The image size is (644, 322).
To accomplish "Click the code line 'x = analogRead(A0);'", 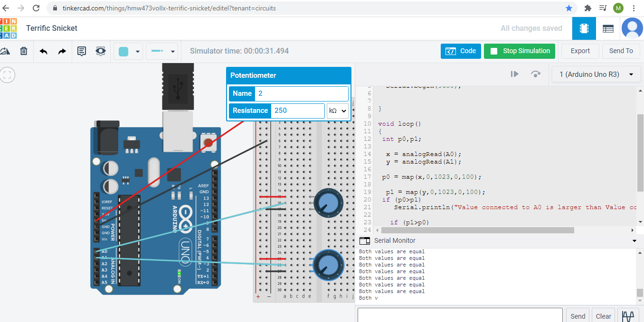I will coord(424,154).
